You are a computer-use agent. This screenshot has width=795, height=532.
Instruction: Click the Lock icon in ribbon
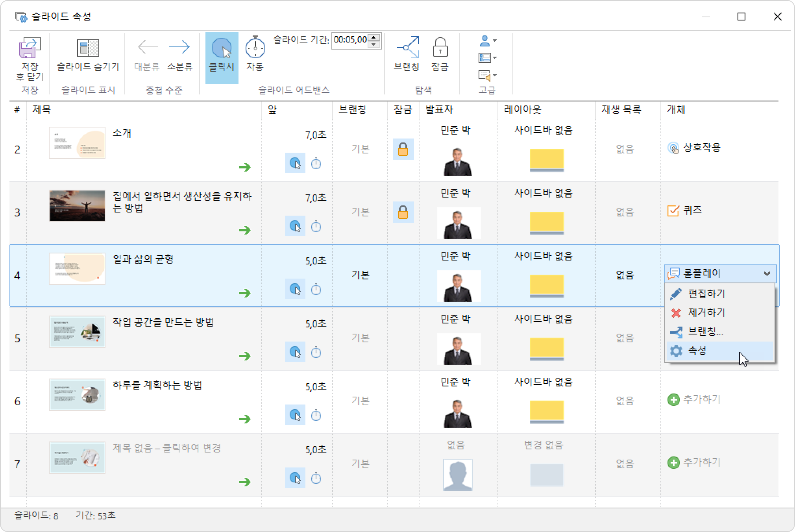(x=440, y=48)
